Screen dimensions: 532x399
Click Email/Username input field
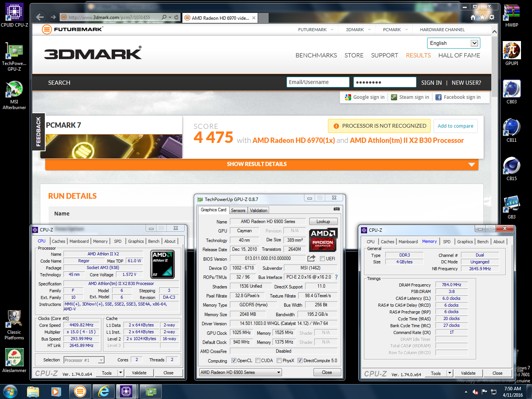tap(318, 82)
